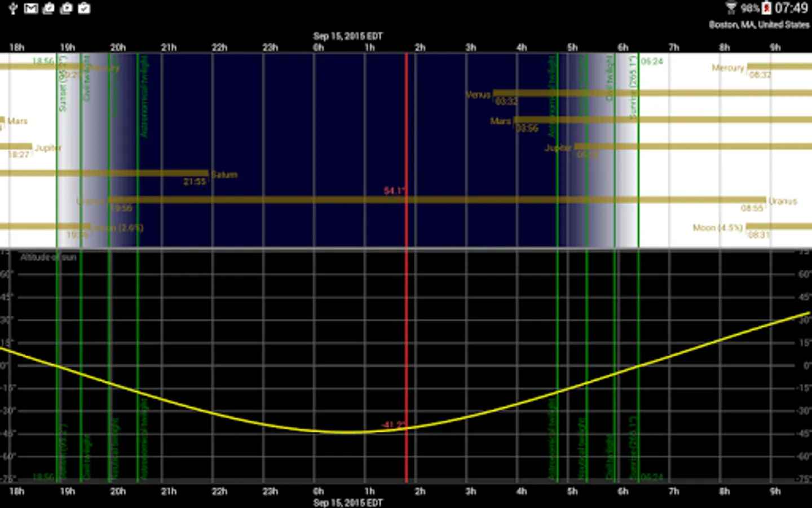Tap the Wi-Fi signal icon
The width and height of the screenshot is (812, 508).
[731, 8]
